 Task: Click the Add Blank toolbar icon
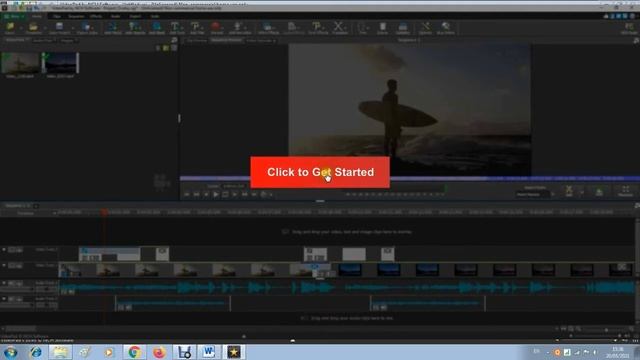[x=156, y=28]
